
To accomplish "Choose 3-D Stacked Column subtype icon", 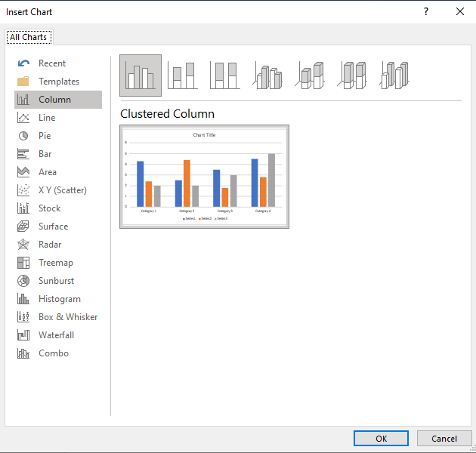I will pyautogui.click(x=310, y=75).
